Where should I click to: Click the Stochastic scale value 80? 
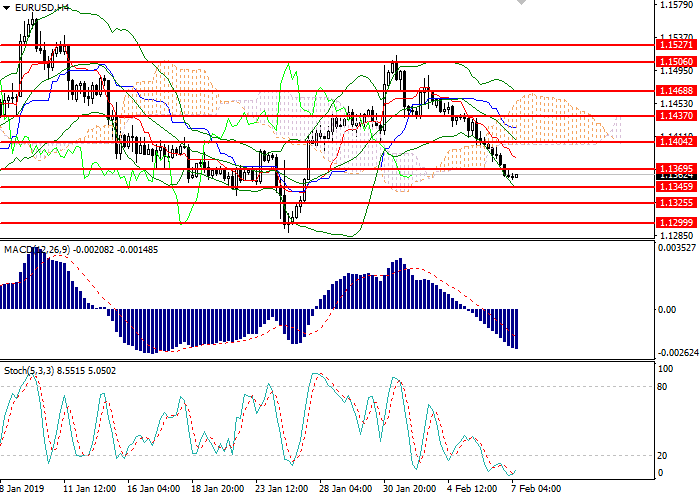(x=659, y=386)
